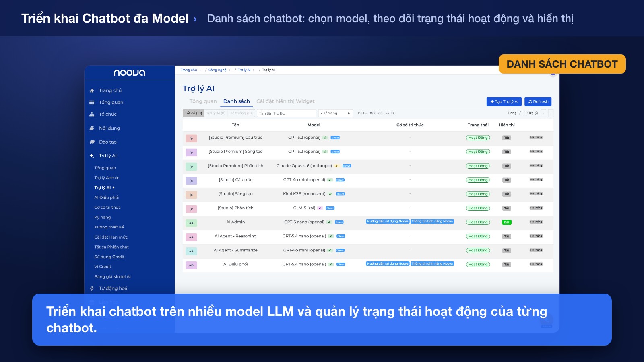Toggle Hiển thị Tắt for AI Điều phối
Image resolution: width=644 pixels, height=362 pixels.
507,264
